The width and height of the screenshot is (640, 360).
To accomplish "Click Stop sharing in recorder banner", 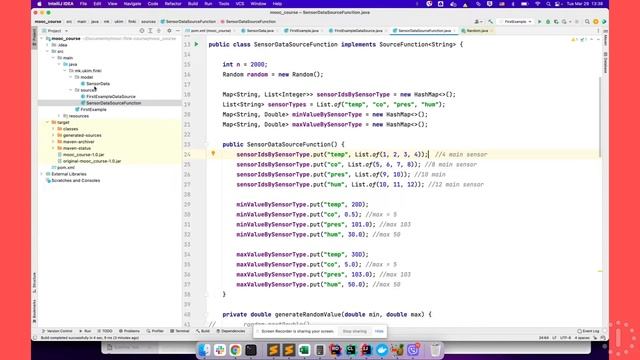I will [354, 331].
